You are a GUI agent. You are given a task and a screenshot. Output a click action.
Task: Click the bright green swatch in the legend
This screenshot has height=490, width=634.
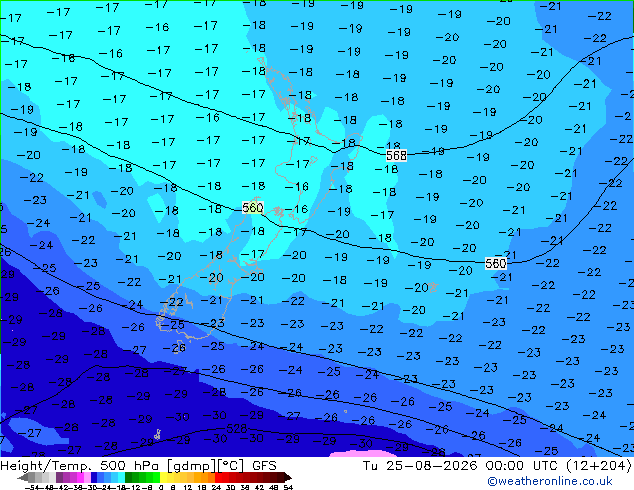(156, 478)
